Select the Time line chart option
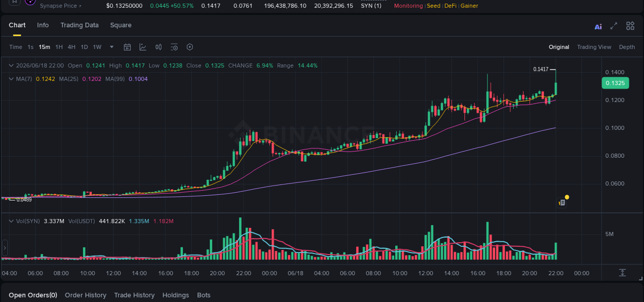Image resolution: width=644 pixels, height=302 pixels. click(x=15, y=47)
